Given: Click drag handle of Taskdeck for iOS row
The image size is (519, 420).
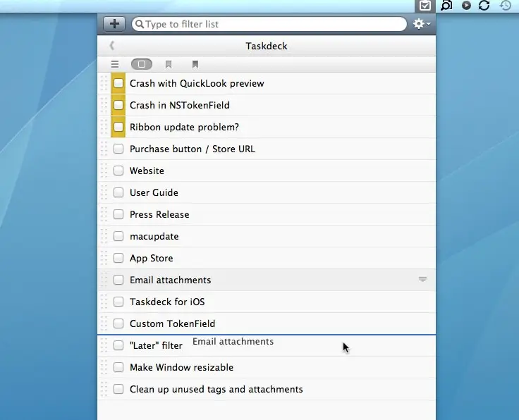Looking at the screenshot, I should [x=104, y=302].
